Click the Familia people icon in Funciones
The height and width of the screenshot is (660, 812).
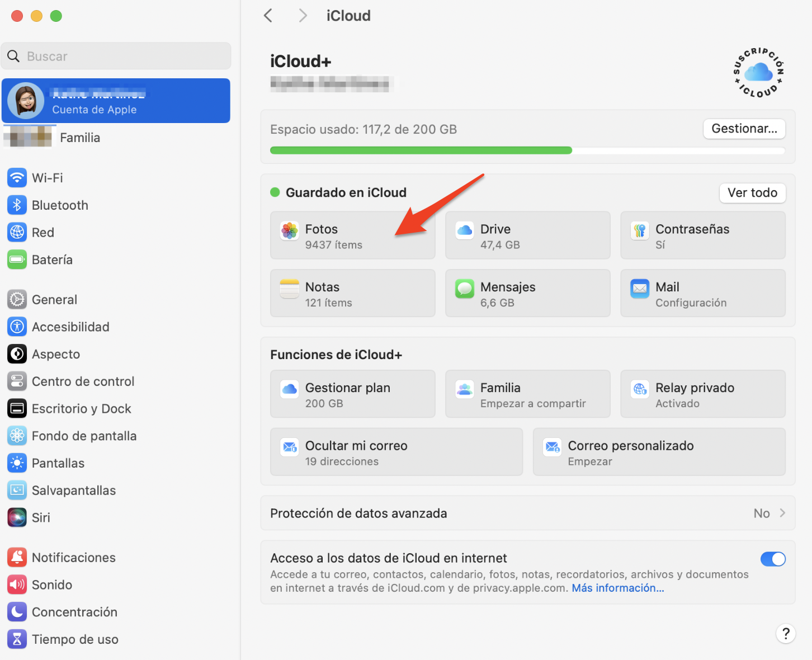pyautogui.click(x=464, y=389)
